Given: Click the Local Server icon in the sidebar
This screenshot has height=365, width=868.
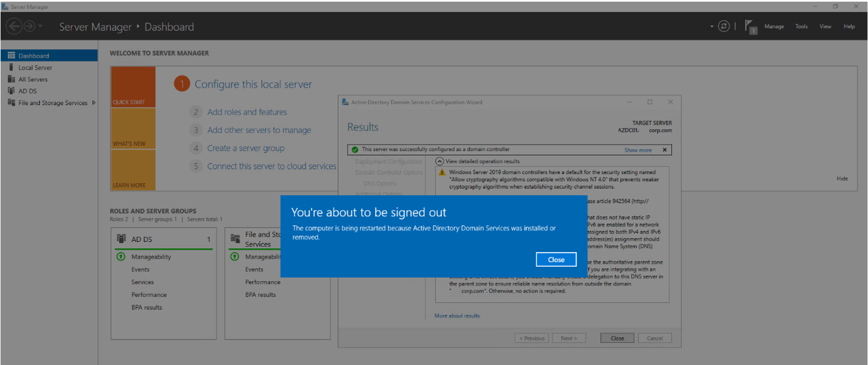Looking at the screenshot, I should coord(11,67).
